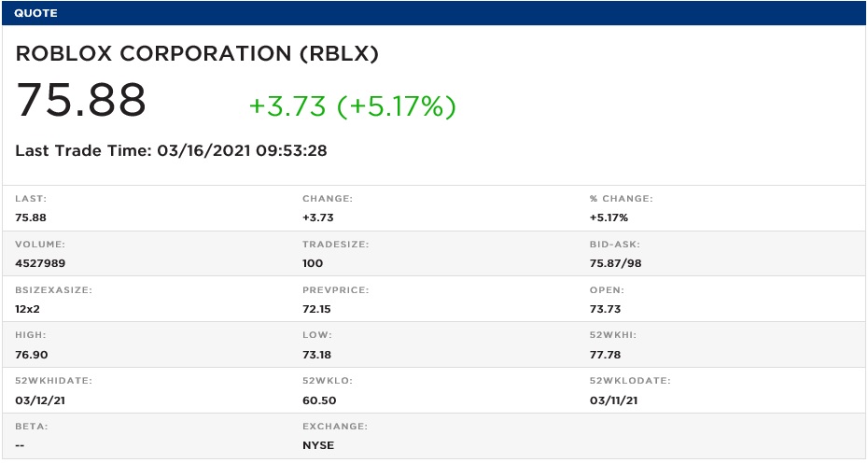868x463 pixels.
Task: Select the -- value under BETA
Action: tap(20, 446)
